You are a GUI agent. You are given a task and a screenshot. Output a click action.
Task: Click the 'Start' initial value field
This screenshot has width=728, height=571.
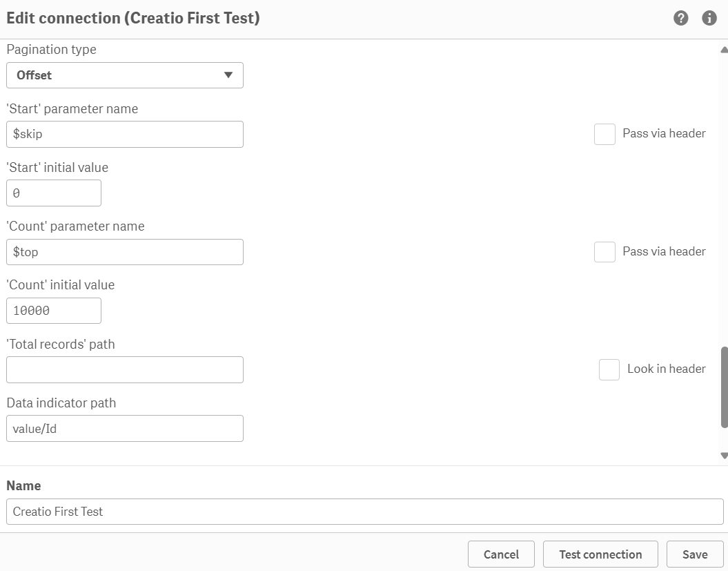click(x=54, y=193)
